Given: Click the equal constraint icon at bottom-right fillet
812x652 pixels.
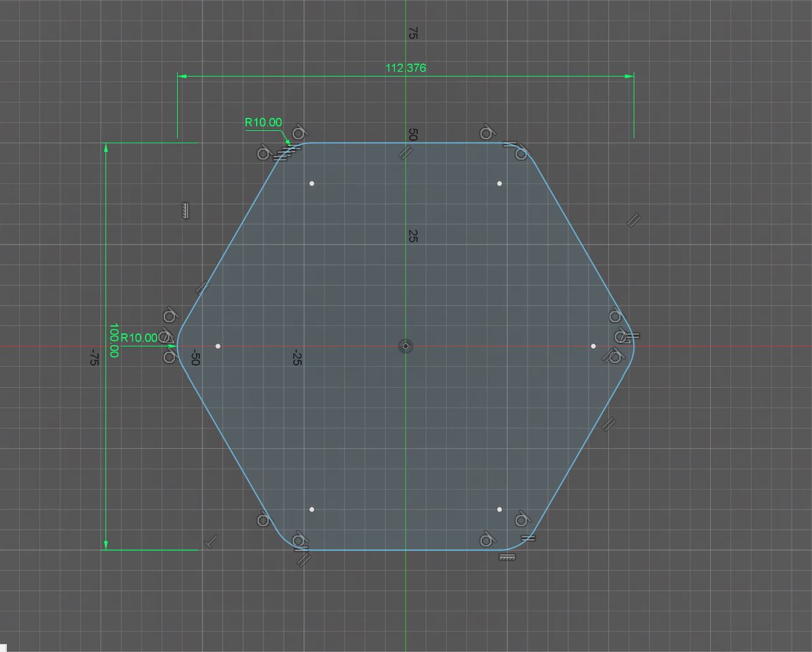Looking at the screenshot, I should point(528,538).
